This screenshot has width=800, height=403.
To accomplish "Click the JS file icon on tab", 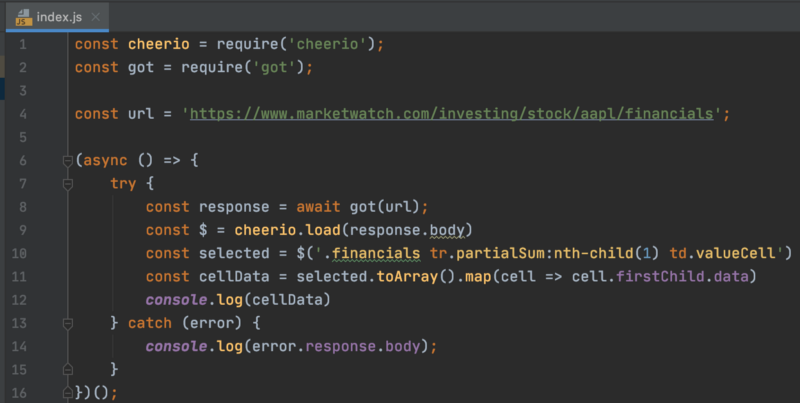I will coord(21,15).
